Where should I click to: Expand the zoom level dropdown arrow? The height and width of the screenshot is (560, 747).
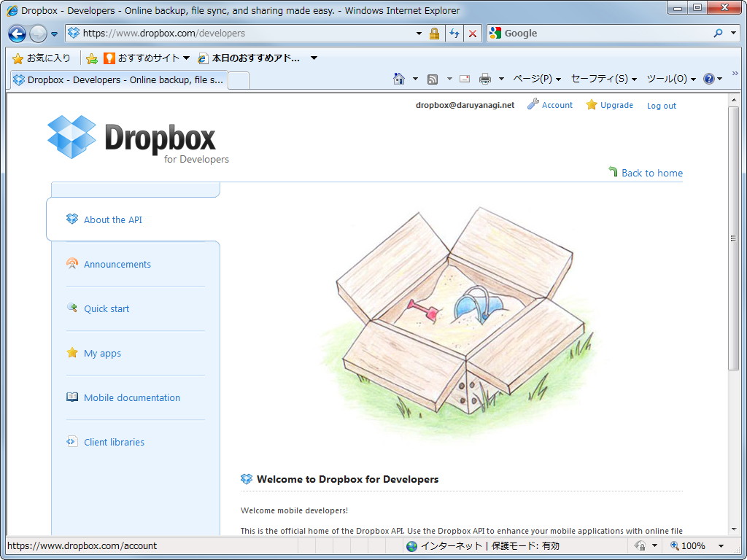coord(721,546)
